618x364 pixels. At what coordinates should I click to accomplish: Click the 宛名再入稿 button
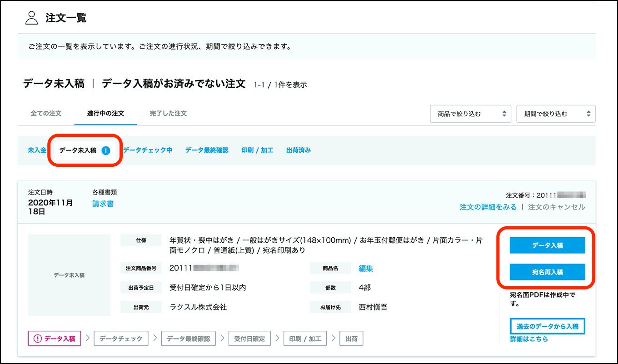(x=548, y=272)
